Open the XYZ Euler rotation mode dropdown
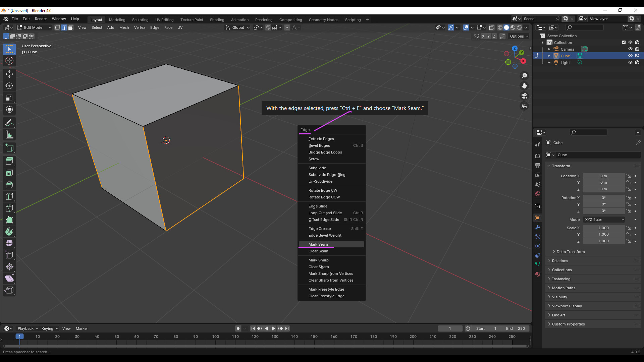The width and height of the screenshot is (644, 362). click(x=604, y=220)
